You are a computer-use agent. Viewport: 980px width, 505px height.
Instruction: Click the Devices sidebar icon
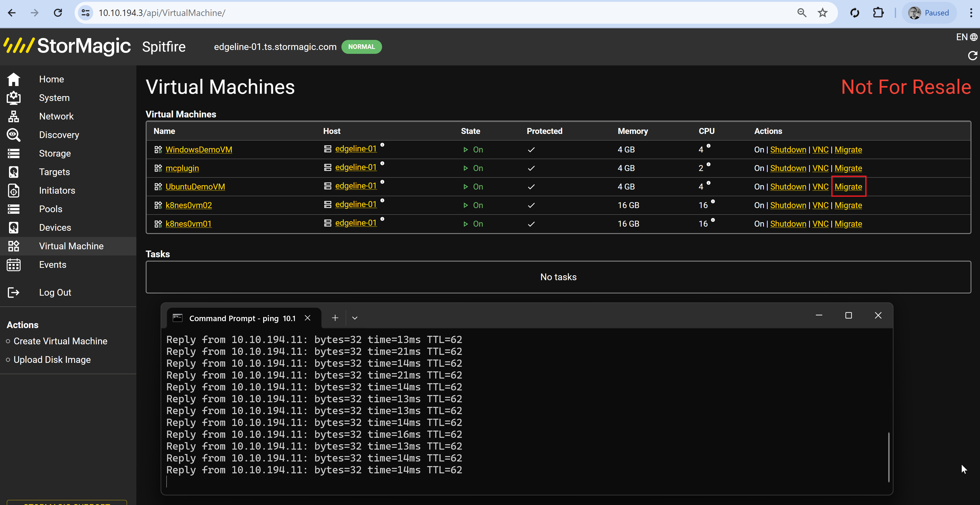coord(14,227)
